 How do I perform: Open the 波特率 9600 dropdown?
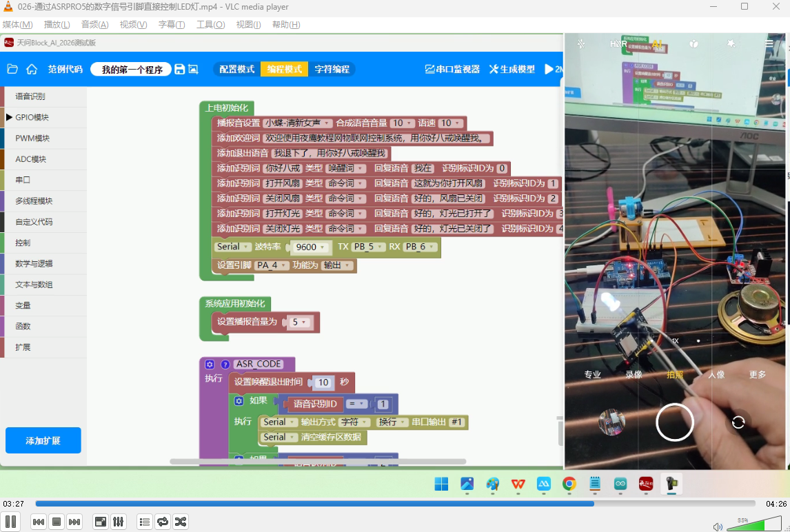(x=310, y=247)
